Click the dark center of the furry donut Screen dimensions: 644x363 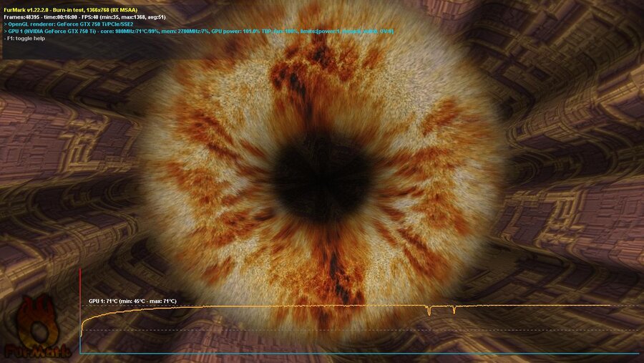point(322,178)
